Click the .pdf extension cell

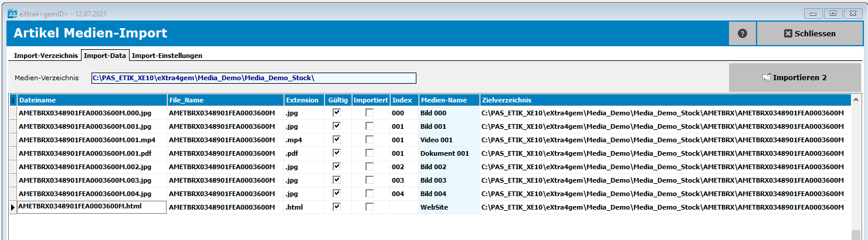(304, 153)
